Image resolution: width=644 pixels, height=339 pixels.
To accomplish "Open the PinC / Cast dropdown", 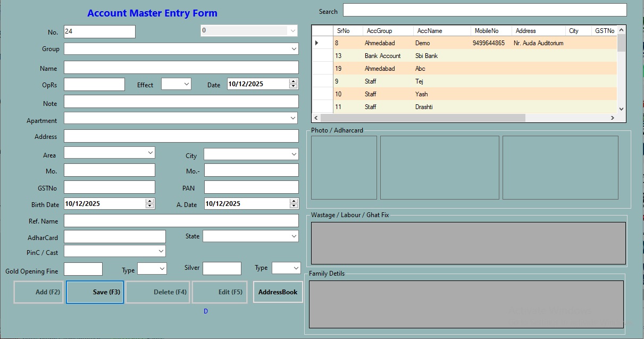I will [x=161, y=251].
